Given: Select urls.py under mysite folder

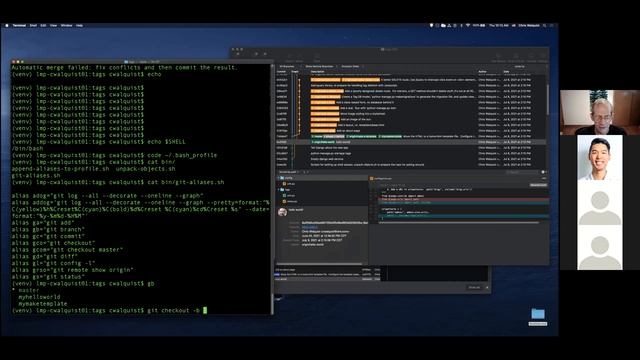Looking at the screenshot, I should tap(291, 184).
